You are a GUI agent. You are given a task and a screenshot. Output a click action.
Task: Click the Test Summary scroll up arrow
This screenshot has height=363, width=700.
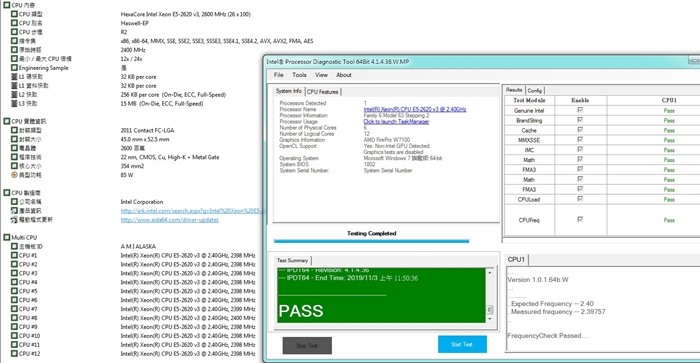489,272
